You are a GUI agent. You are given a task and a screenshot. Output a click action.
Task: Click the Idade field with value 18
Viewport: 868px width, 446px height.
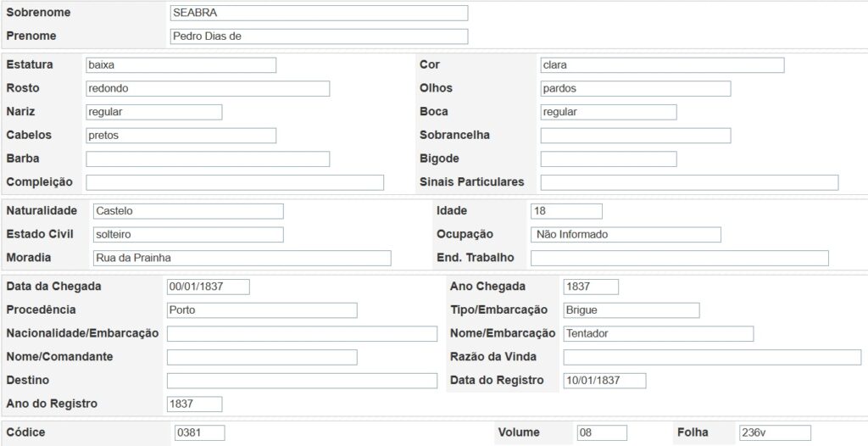coord(566,211)
